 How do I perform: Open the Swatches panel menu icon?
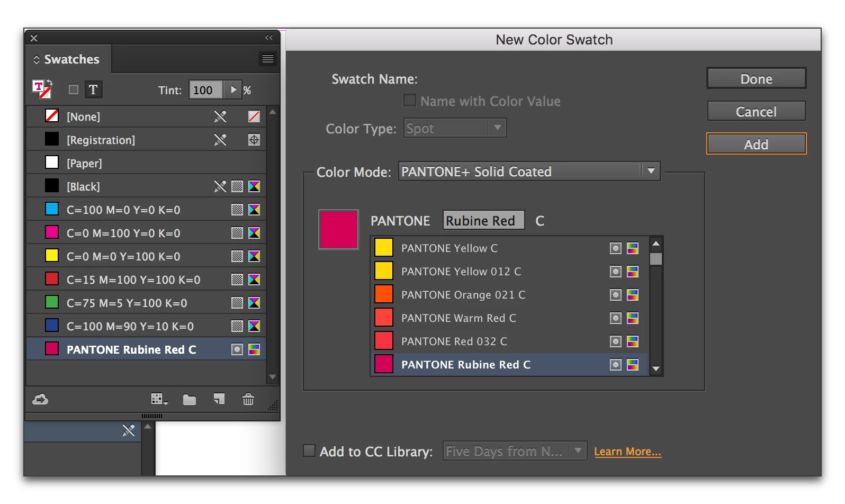(268, 59)
